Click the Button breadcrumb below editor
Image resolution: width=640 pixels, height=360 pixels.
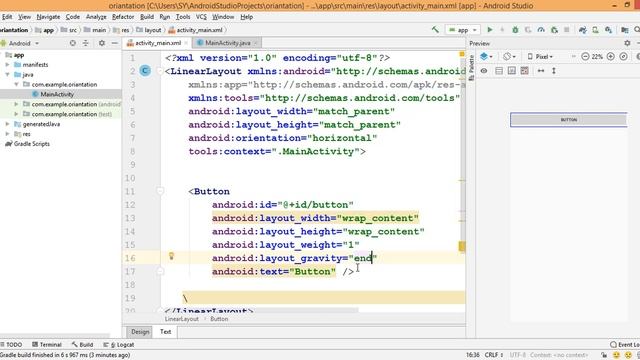pos(219,319)
